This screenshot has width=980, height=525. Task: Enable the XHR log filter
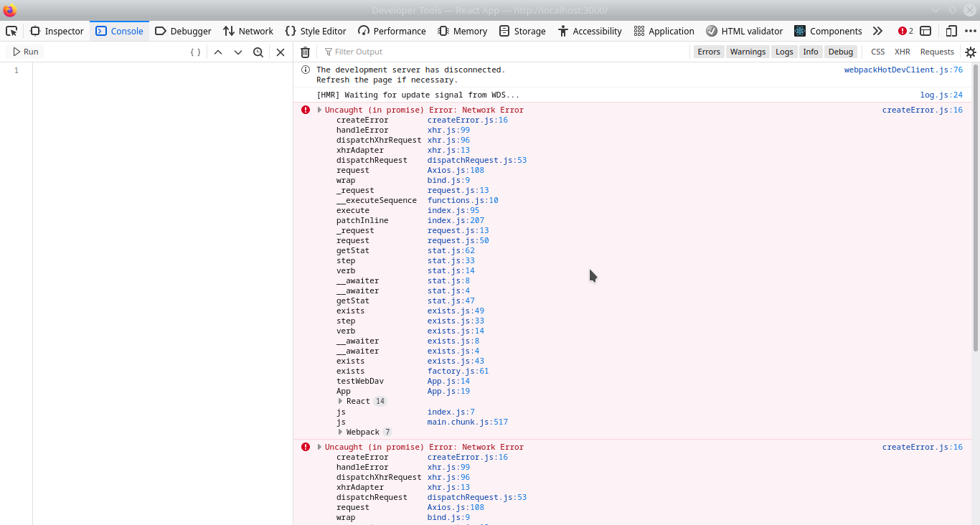click(x=902, y=51)
